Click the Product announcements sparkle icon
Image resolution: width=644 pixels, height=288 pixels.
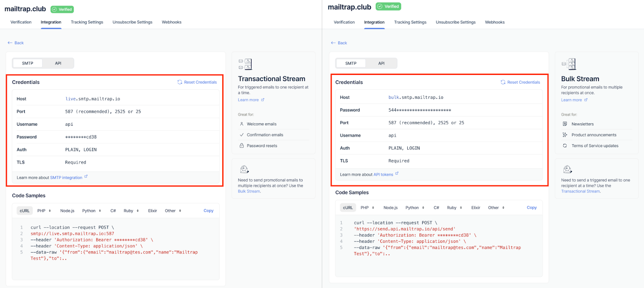pyautogui.click(x=565, y=135)
